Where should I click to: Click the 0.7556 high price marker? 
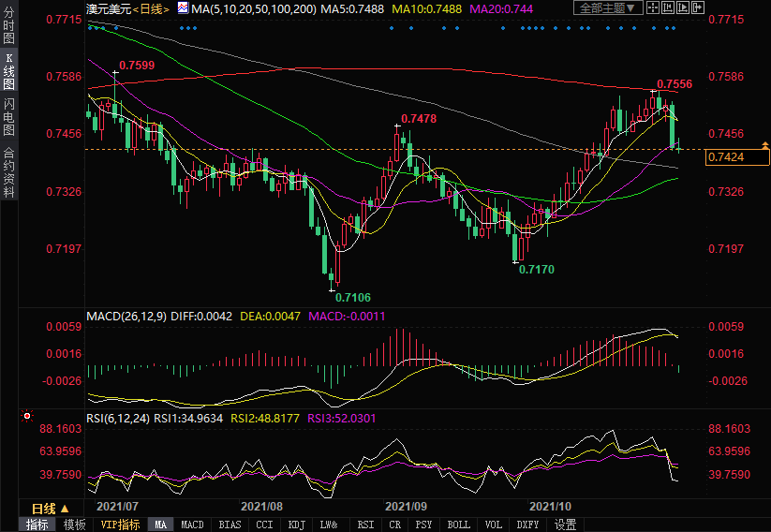click(x=674, y=84)
